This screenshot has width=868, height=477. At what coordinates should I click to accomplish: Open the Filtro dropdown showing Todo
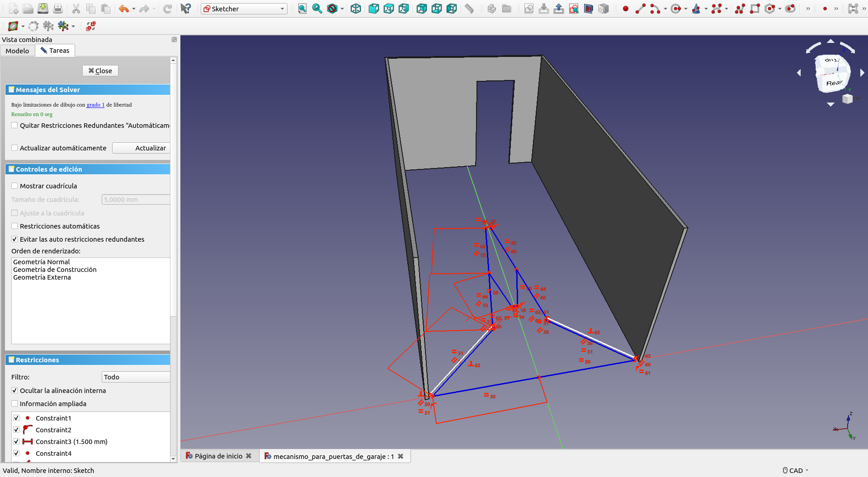(x=136, y=377)
